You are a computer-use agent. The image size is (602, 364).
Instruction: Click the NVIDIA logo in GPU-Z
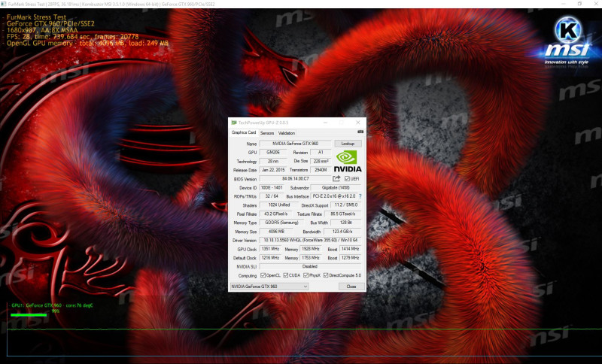tap(348, 161)
